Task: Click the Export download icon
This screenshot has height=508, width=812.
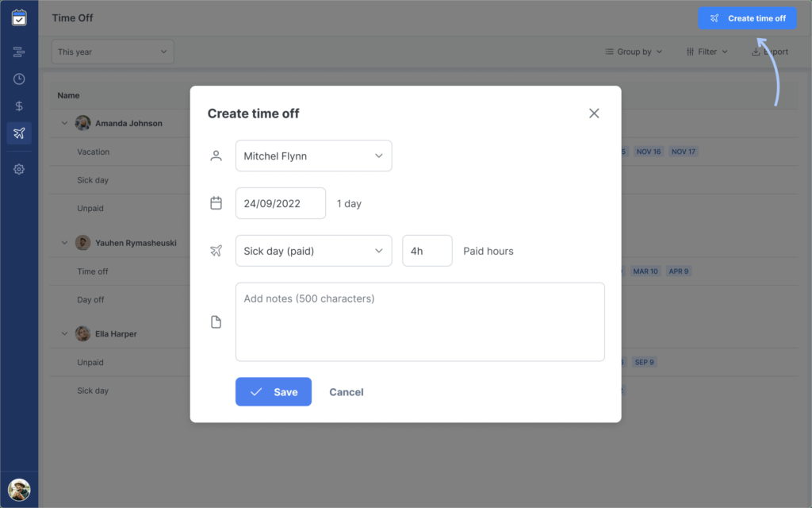Action: (x=755, y=51)
